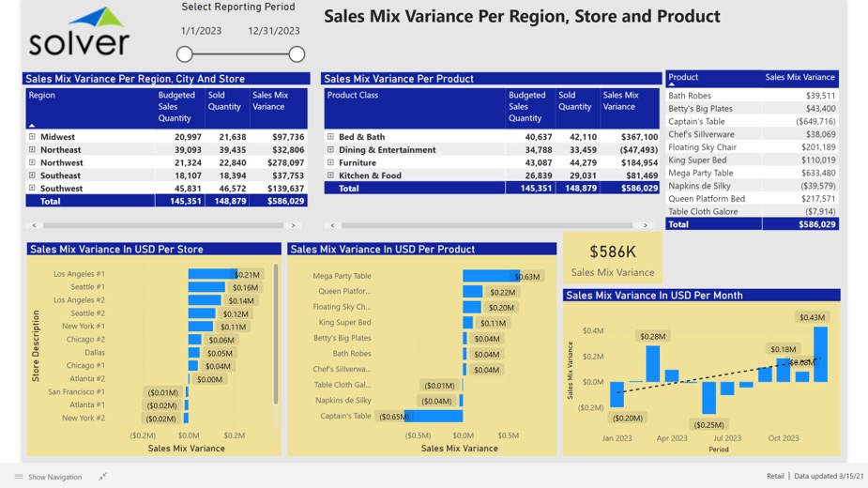Expand the Southwest region row
Viewport: 868px width, 488px height.
(32, 189)
